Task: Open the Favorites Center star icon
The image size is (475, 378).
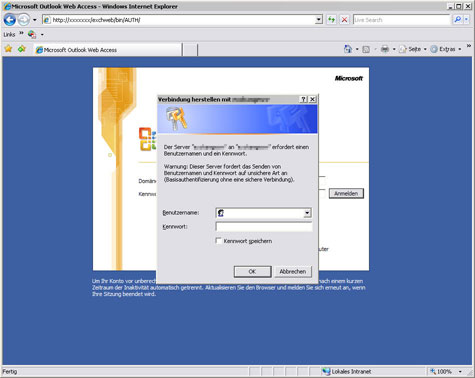Action: point(8,49)
